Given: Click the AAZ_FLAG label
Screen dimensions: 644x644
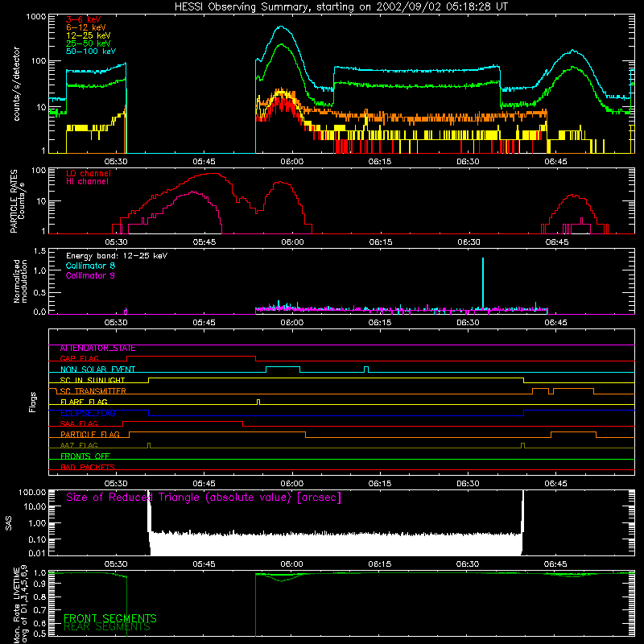Looking at the screenshot, I should pos(79,446).
